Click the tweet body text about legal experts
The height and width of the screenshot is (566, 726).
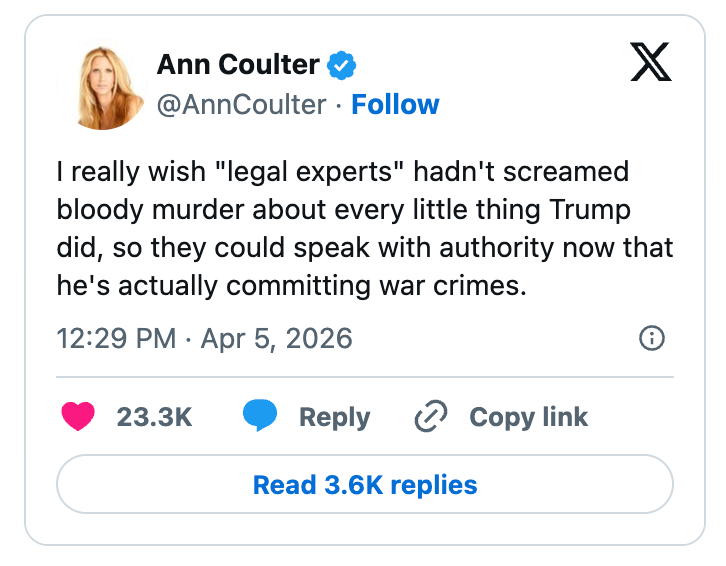click(x=364, y=228)
